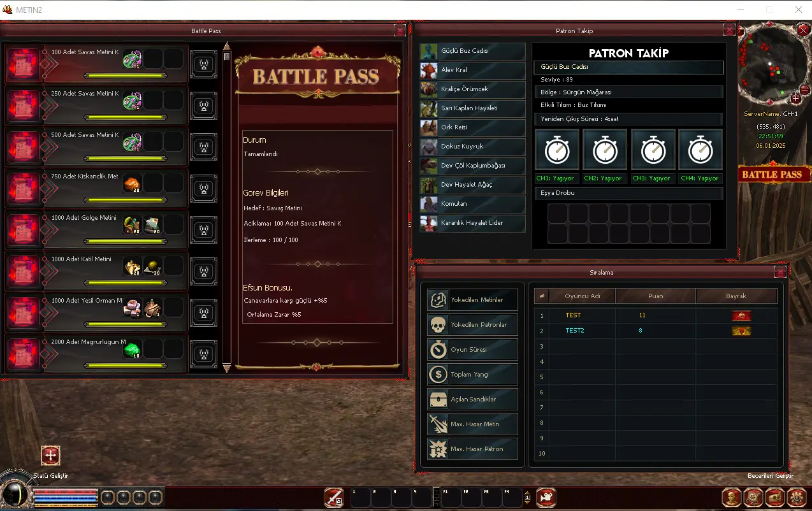This screenshot has width=812, height=511.
Task: Select Karanlık Hayalet Lider boss
Action: click(472, 223)
